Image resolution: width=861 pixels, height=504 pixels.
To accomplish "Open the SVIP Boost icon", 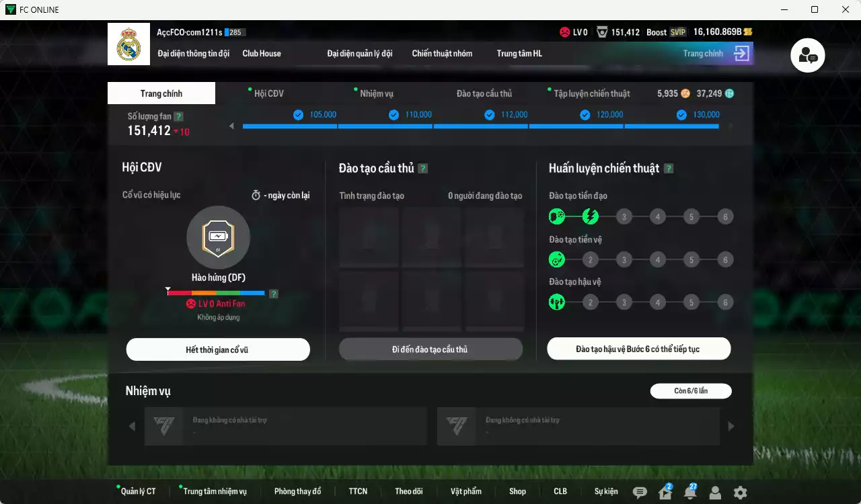I will point(677,32).
